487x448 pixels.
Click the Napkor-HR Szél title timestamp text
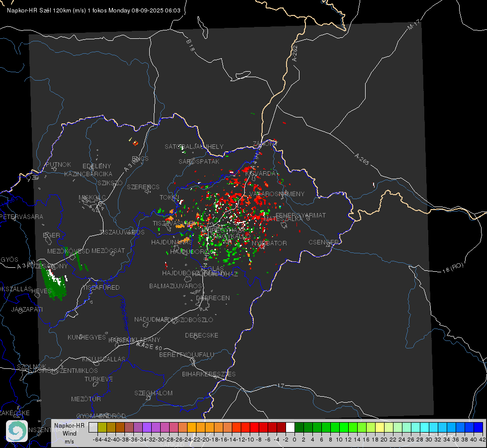coord(94,10)
